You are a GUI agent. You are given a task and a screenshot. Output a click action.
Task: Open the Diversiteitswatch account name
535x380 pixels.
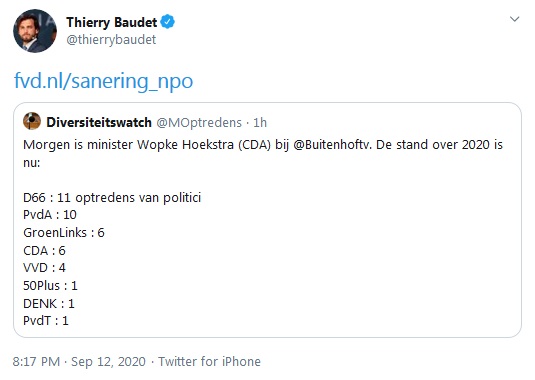pyautogui.click(x=99, y=122)
